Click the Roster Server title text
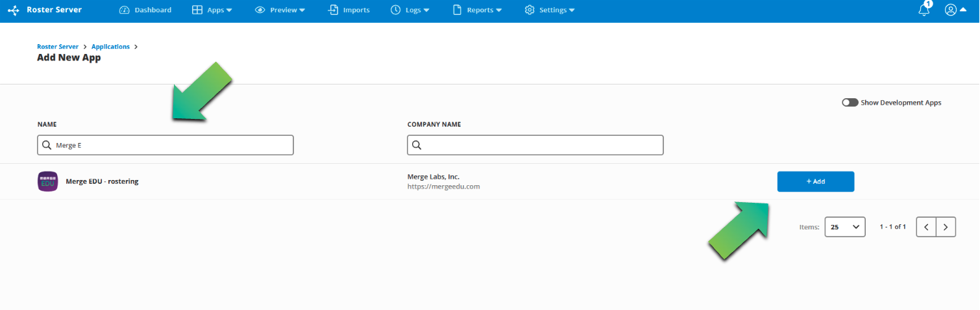The image size is (980, 310). coord(55,10)
